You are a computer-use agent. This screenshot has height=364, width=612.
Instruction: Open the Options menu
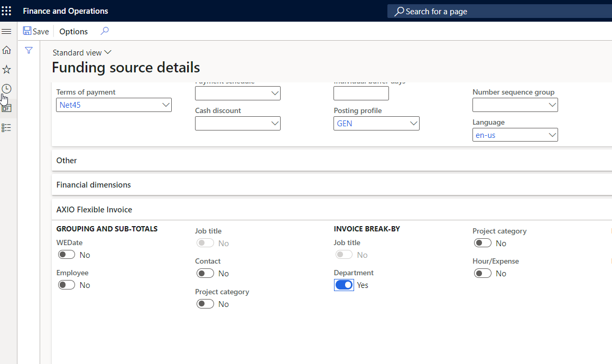pos(73,31)
